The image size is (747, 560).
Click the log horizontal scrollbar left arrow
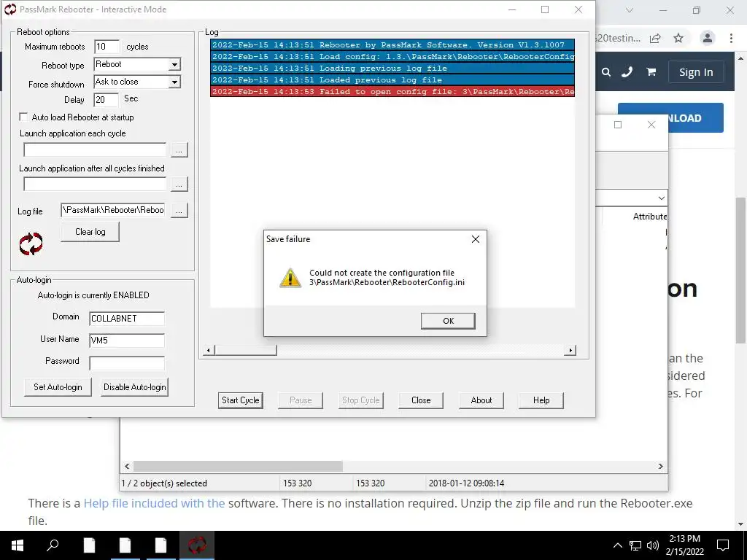click(x=208, y=351)
